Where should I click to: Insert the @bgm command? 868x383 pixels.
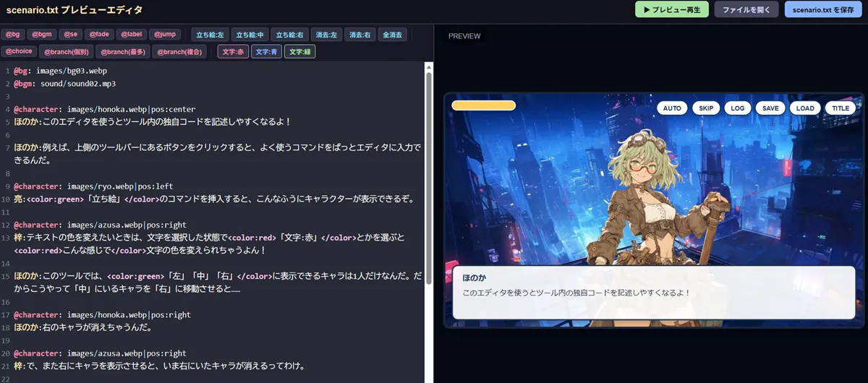(x=41, y=34)
